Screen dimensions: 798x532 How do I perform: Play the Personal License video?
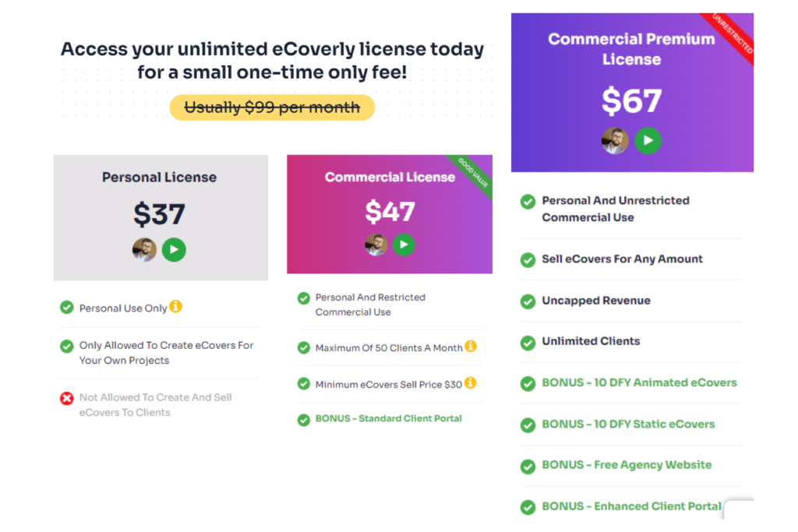[175, 249]
